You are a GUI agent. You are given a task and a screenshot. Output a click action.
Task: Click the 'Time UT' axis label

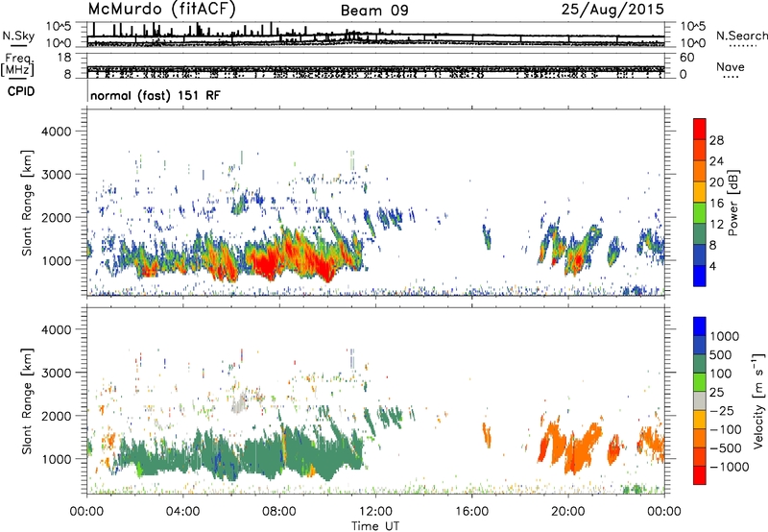point(375,526)
